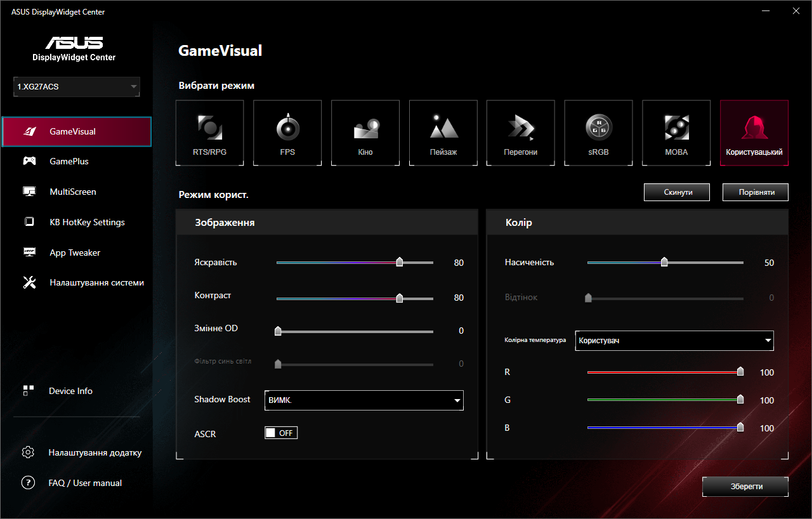This screenshot has width=812, height=519.
Task: Click the KB HotKey Settings icon
Action: [x=29, y=222]
